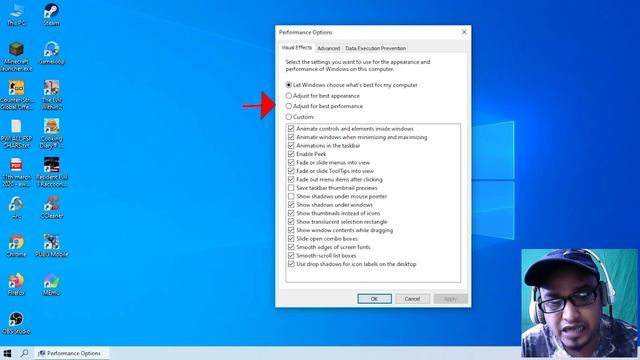The height and width of the screenshot is (360, 640).
Task: Open the Advanced tab
Action: click(329, 48)
